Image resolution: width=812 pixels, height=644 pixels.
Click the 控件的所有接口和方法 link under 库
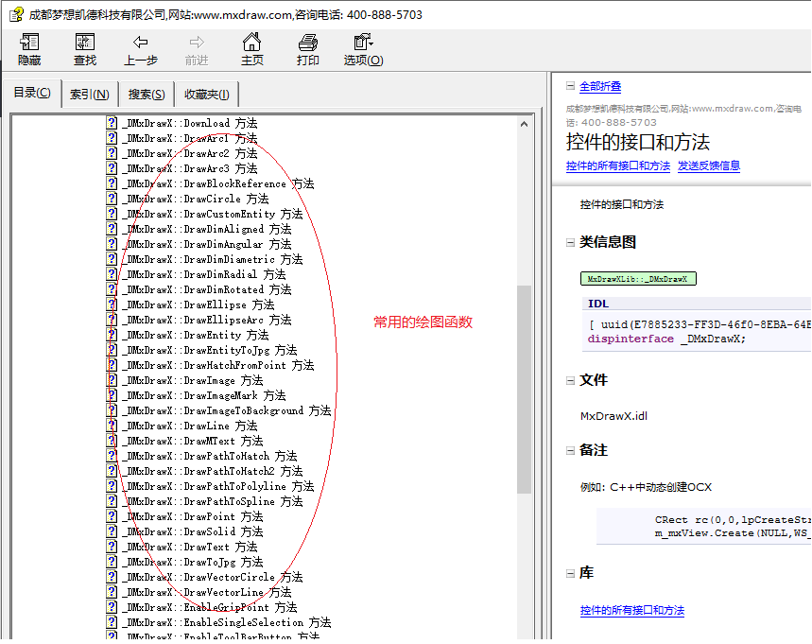[631, 611]
